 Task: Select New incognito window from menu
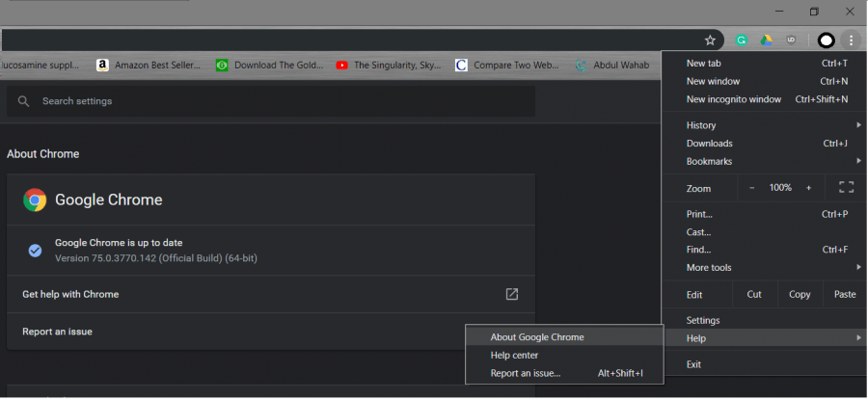coord(734,99)
